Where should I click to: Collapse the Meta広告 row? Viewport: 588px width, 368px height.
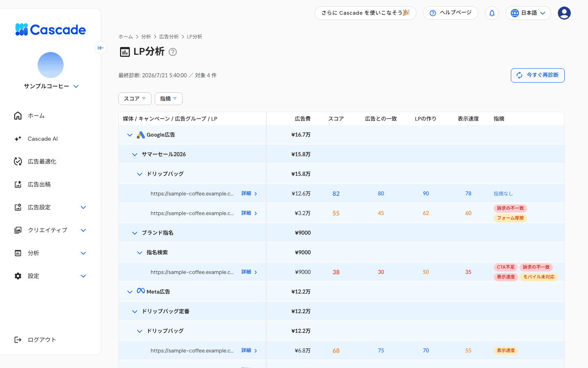click(x=130, y=292)
